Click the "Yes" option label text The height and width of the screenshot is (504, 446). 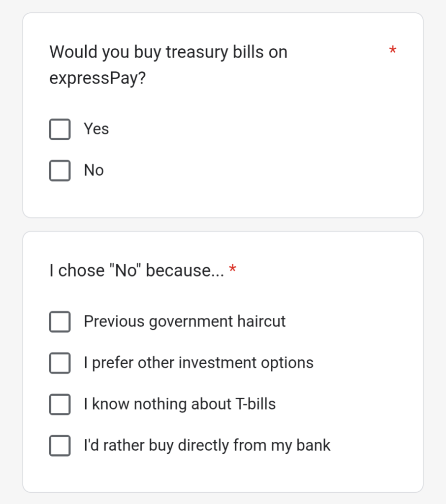[96, 129]
